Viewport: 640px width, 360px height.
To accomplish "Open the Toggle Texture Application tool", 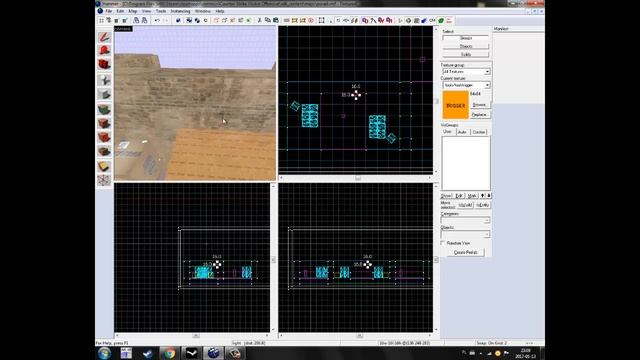I will click(104, 109).
